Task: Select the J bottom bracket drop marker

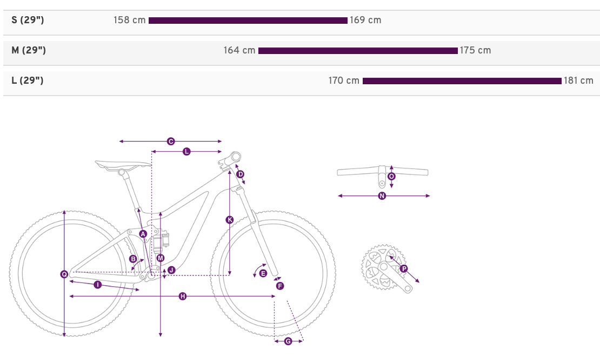Action: (171, 270)
